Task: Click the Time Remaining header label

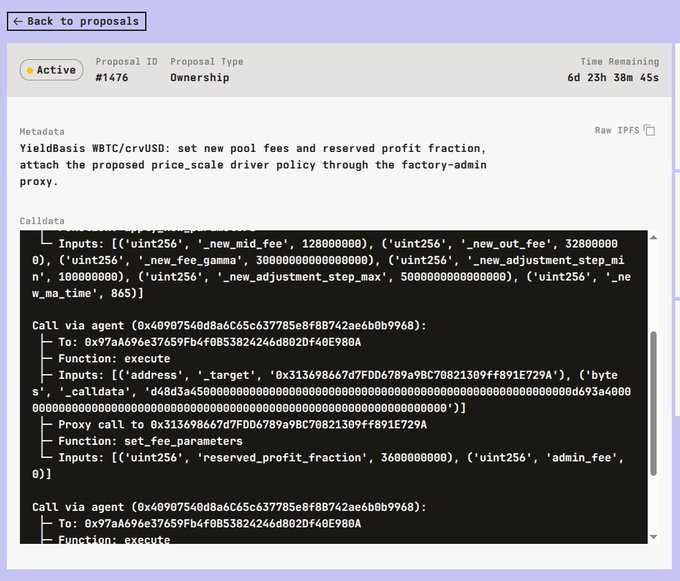Action: click(x=620, y=62)
